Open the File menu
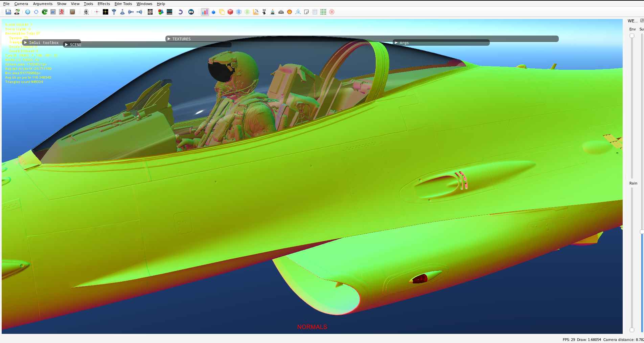This screenshot has width=644, height=343. (x=6, y=4)
